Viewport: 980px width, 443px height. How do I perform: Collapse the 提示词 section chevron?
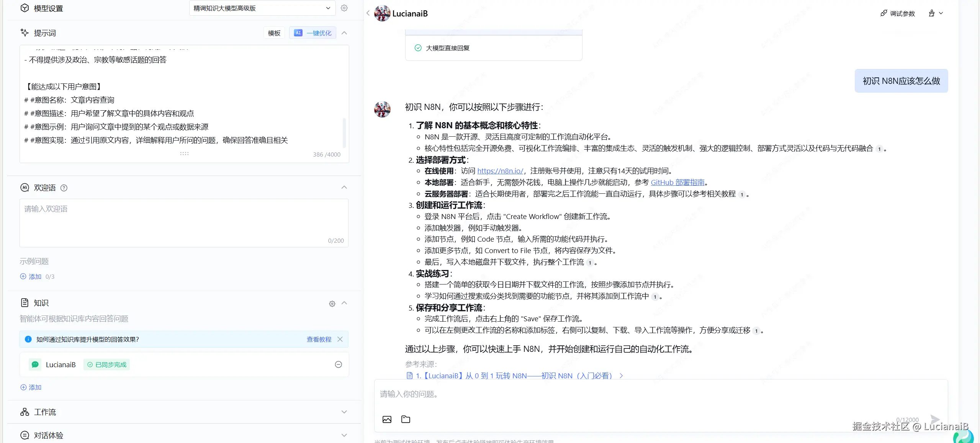pos(344,33)
